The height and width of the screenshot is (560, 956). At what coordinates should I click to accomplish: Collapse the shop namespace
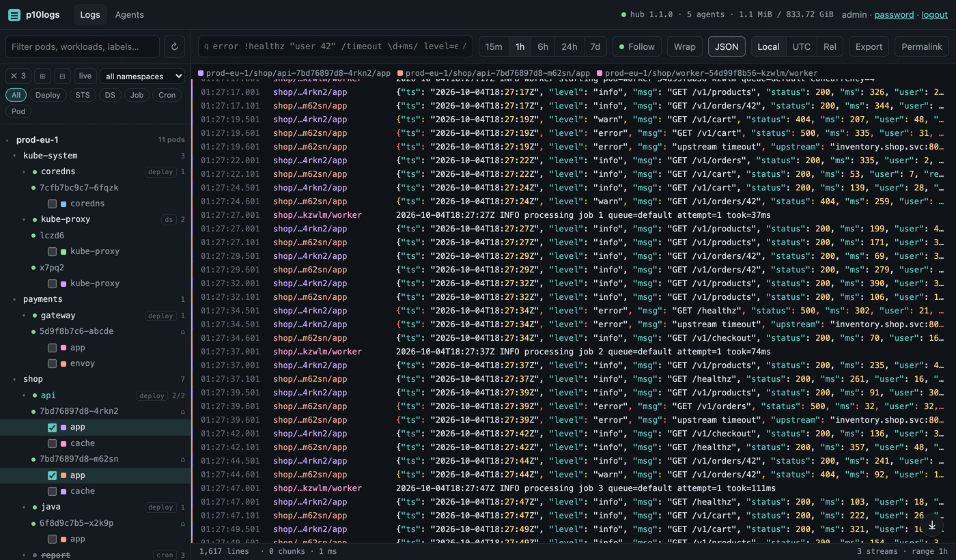[x=15, y=379]
